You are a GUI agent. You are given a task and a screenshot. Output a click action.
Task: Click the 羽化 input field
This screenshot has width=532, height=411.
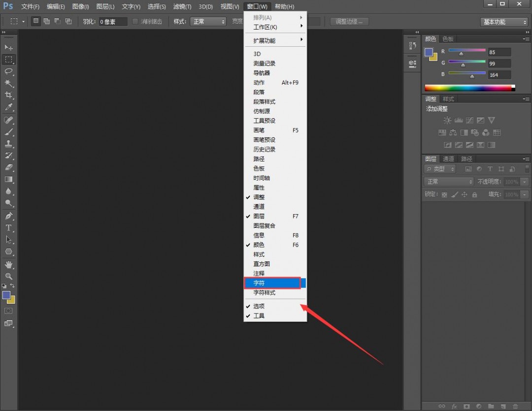tap(113, 22)
